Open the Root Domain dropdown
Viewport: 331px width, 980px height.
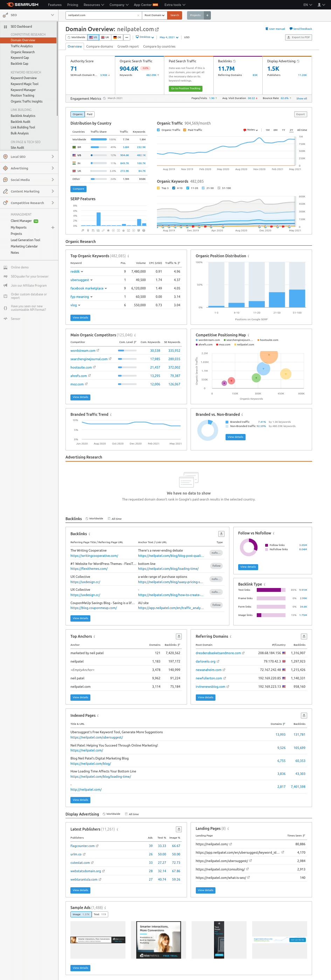[154, 15]
